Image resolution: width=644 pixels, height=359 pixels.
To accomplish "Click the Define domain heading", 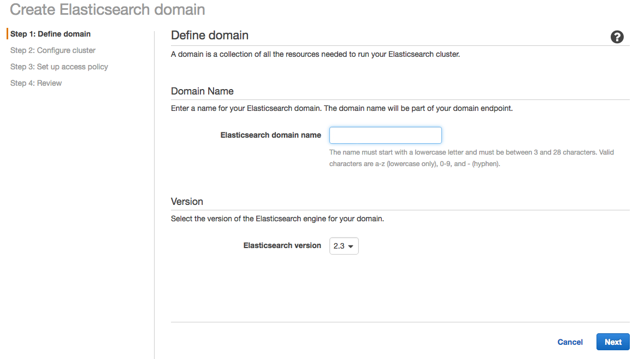I will 210,36.
